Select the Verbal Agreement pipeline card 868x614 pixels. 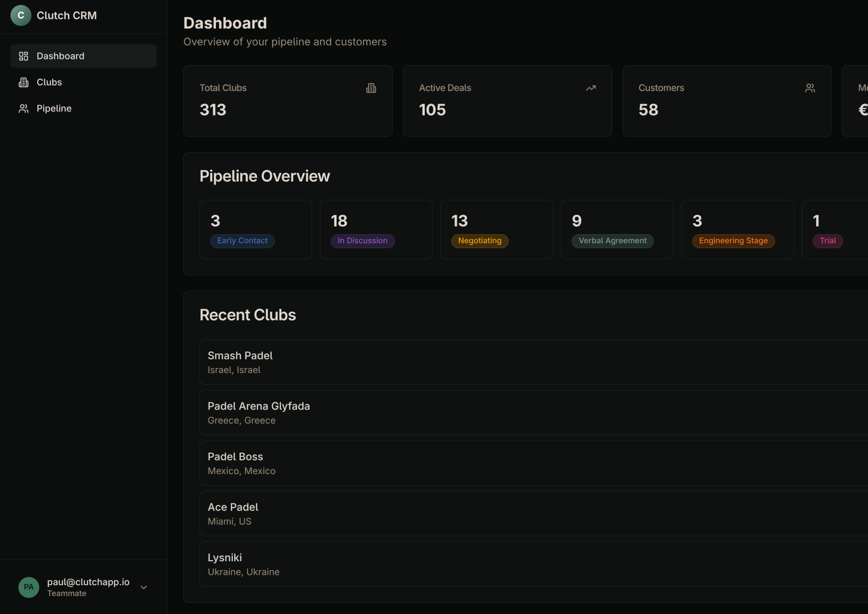[617, 229]
